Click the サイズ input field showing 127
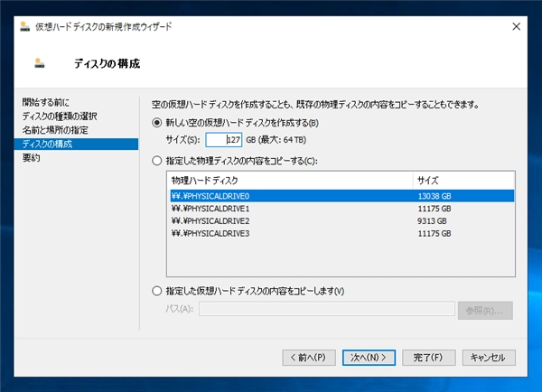The image size is (542, 392). [224, 140]
